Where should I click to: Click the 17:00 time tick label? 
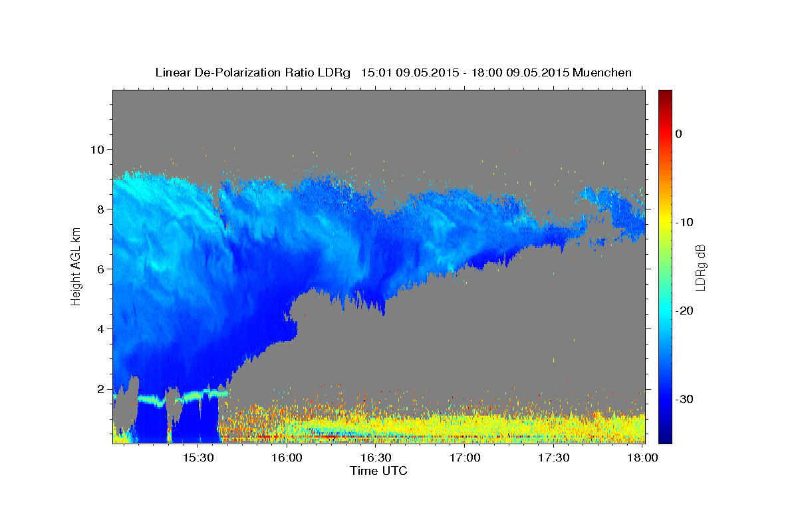click(x=465, y=458)
